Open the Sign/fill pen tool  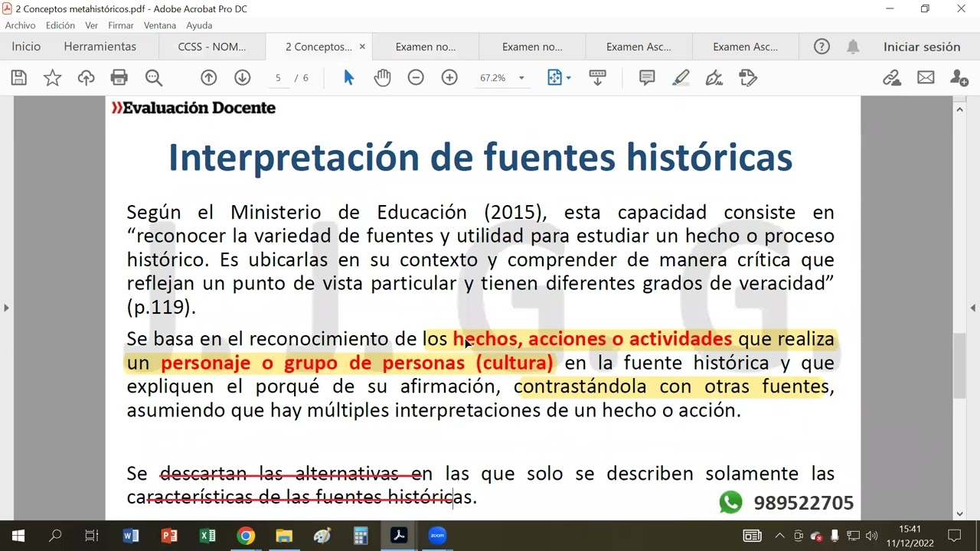click(714, 77)
